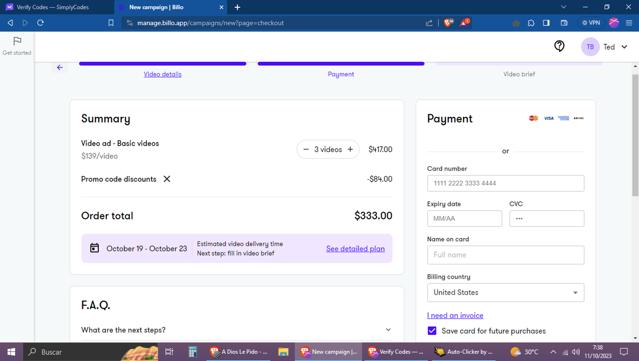639x361 pixels.
Task: Open the Get started flag icon
Action: [x=17, y=41]
